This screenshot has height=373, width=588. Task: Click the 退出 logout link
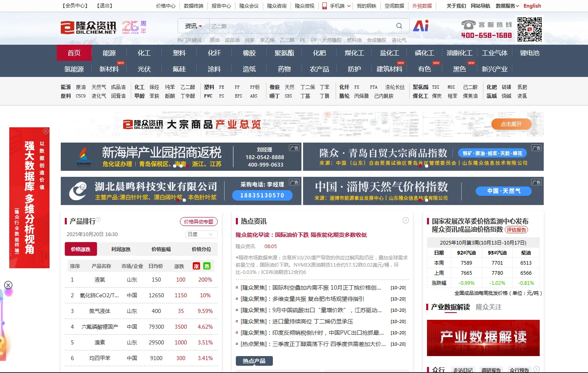(x=105, y=6)
